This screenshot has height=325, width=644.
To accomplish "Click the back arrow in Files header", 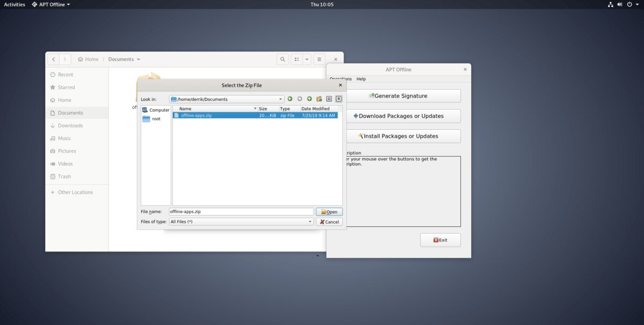I will coord(53,59).
